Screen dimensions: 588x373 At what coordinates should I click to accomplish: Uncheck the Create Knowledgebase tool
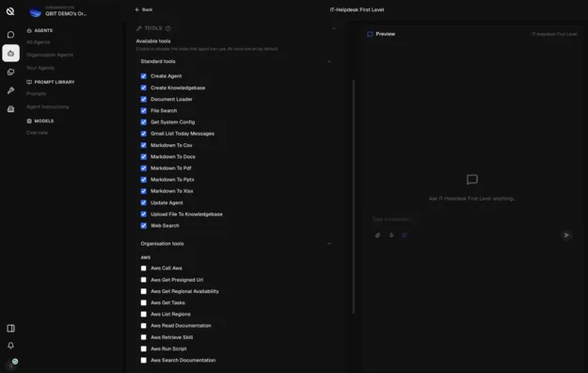coord(144,88)
